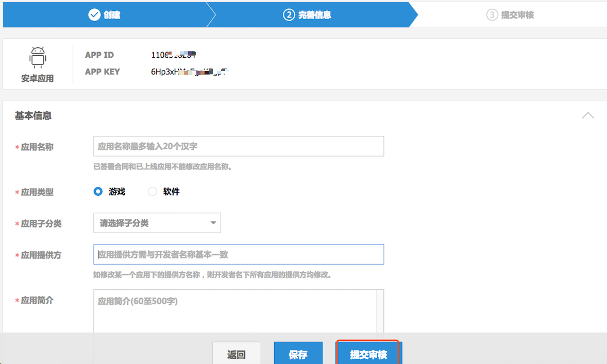The width and height of the screenshot is (607, 364).
Task: Click the red asterisk next to 应用名称
Action: point(15,147)
